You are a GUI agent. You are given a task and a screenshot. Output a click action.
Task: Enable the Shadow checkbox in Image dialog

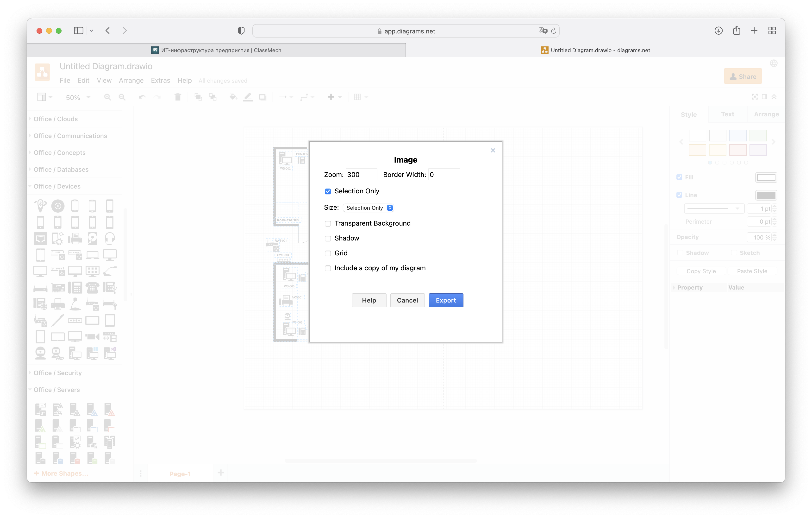tap(328, 239)
